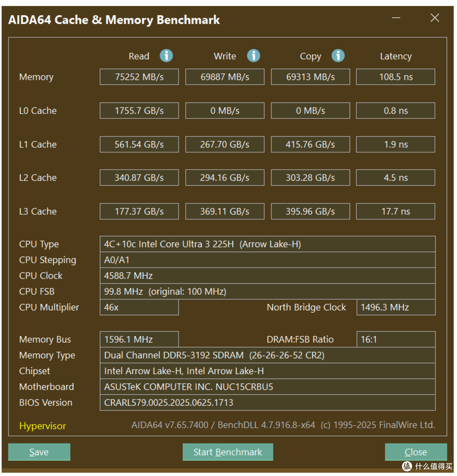Image resolution: width=457 pixels, height=476 pixels.
Task: Click the Latency column header
Action: tap(396, 56)
